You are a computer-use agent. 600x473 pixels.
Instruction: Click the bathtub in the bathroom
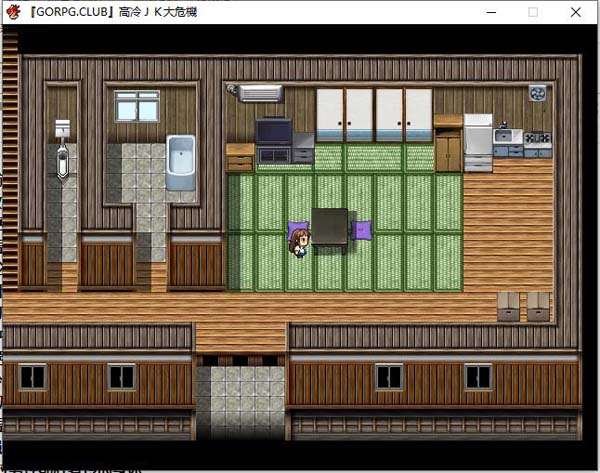point(181,163)
